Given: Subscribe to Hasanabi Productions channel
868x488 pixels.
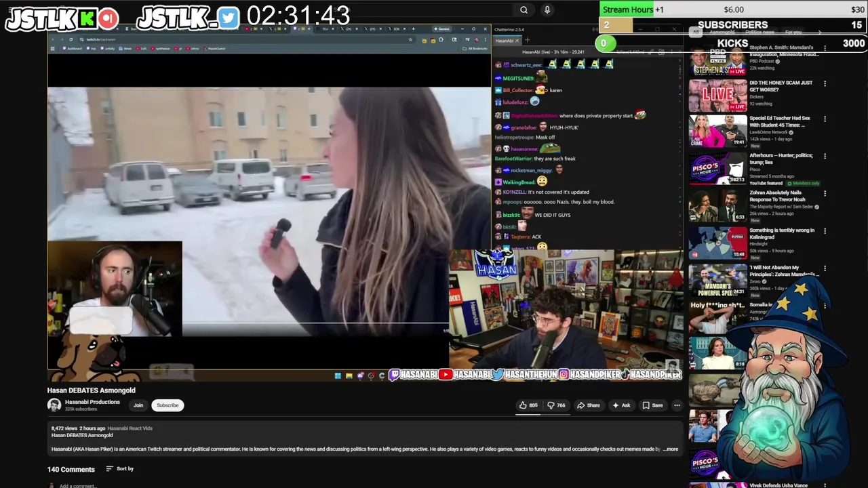Looking at the screenshot, I should (x=167, y=405).
